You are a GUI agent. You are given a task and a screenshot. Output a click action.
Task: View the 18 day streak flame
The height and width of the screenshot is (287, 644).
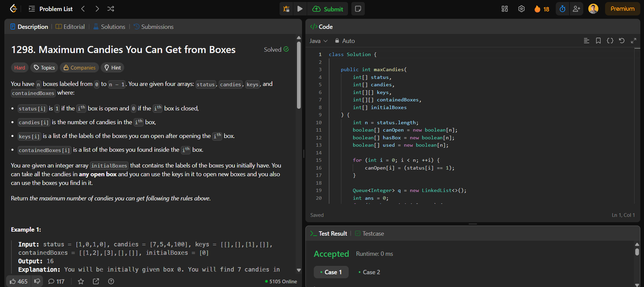(541, 9)
